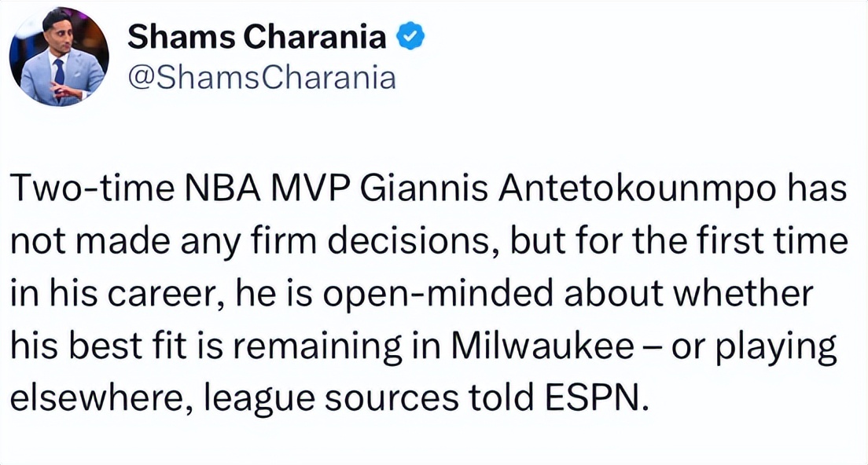This screenshot has width=868, height=465.
Task: Click the word "whether" in the tweet
Action: 743,292
